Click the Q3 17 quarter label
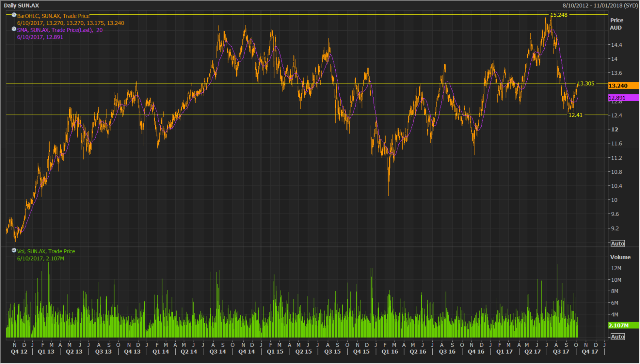Screen dimensions: 640x364 click(561, 352)
